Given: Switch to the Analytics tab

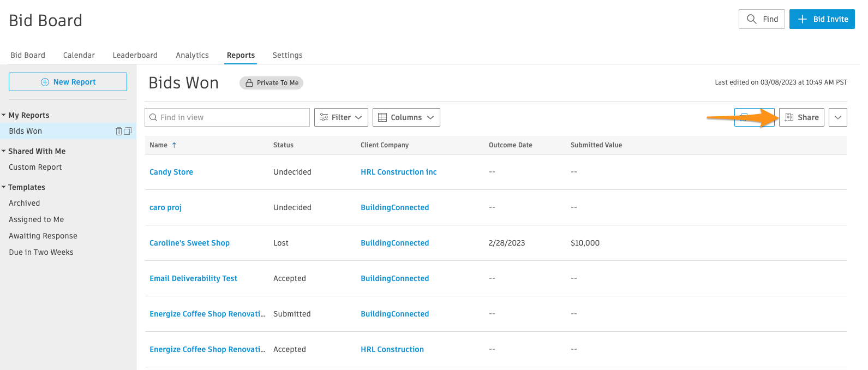Looking at the screenshot, I should [192, 55].
